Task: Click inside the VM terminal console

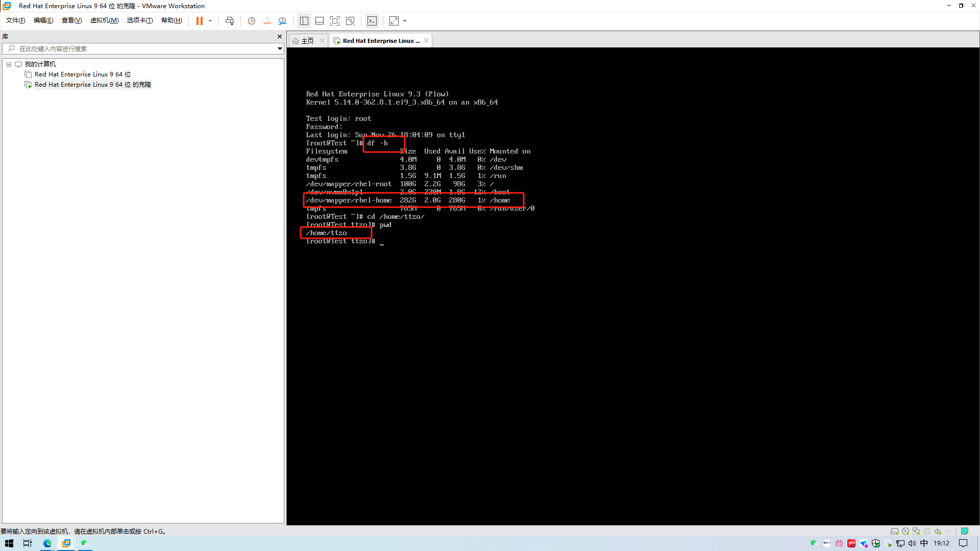Action: pos(633,286)
